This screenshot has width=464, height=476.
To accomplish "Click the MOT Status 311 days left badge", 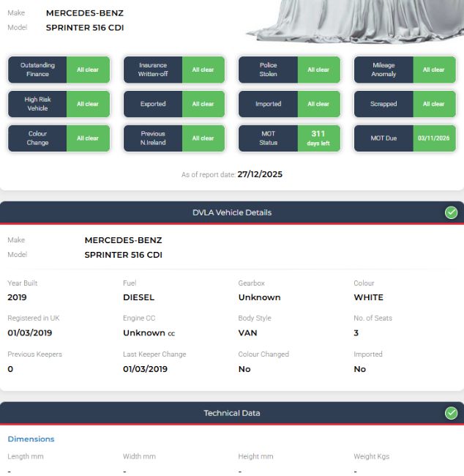I will pyautogui.click(x=290, y=138).
